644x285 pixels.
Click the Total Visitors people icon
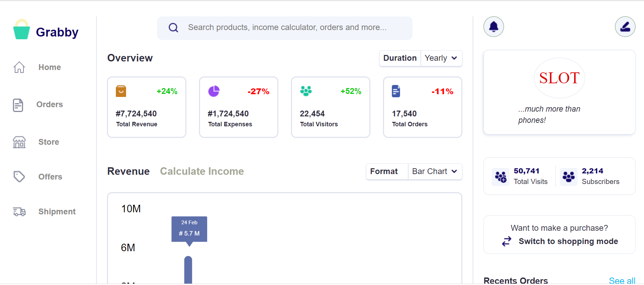[x=306, y=91]
